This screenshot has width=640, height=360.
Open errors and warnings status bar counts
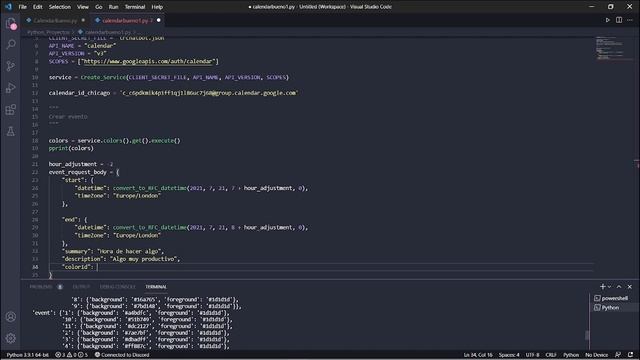71,355
